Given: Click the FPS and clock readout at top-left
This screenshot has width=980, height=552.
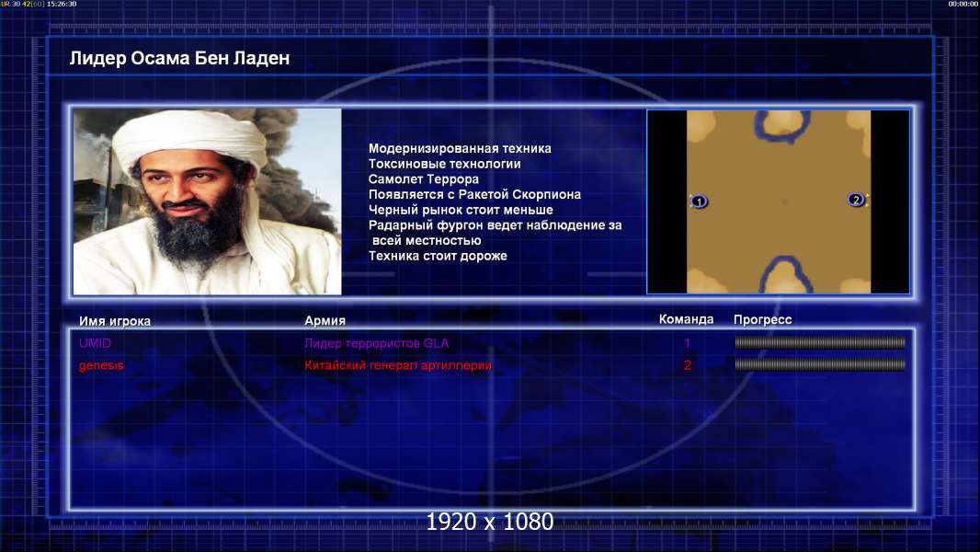Looking at the screenshot, I should [x=39, y=4].
